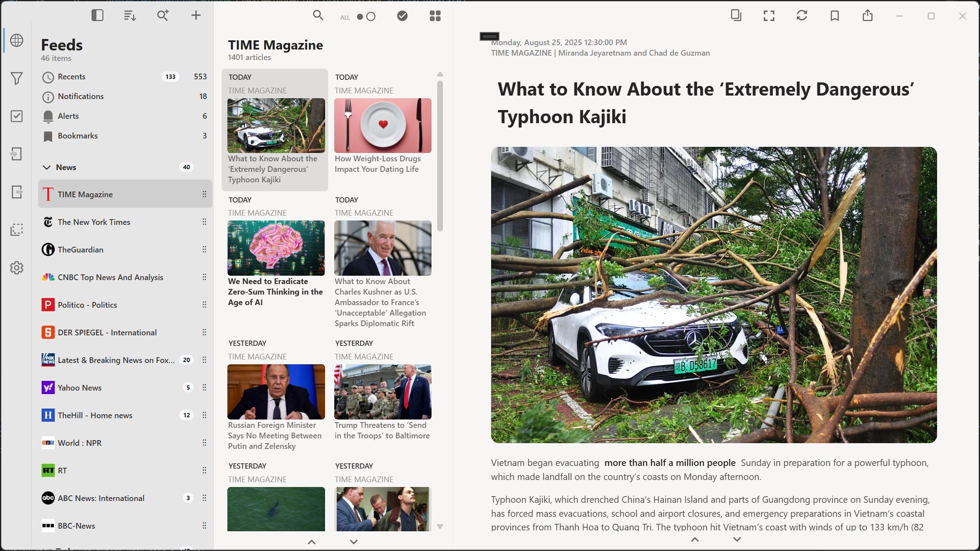This screenshot has height=551, width=980.
Task: Open Weight-Loss Drugs dating article
Action: (382, 130)
